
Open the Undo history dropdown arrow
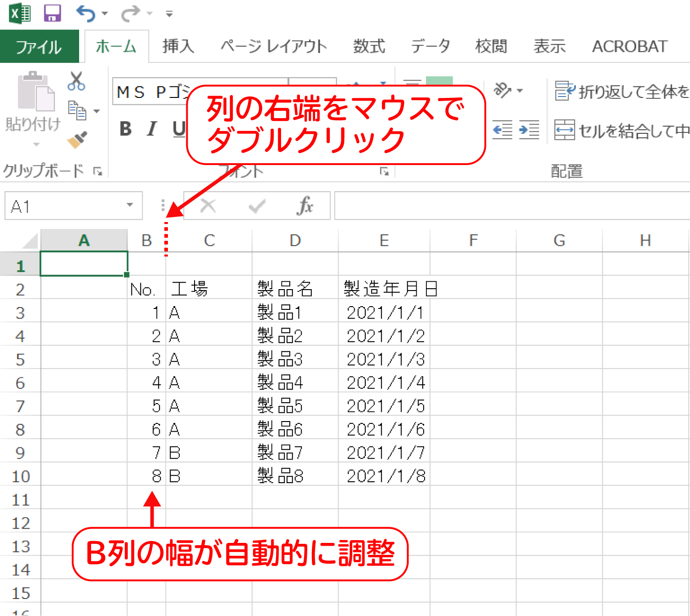click(105, 14)
